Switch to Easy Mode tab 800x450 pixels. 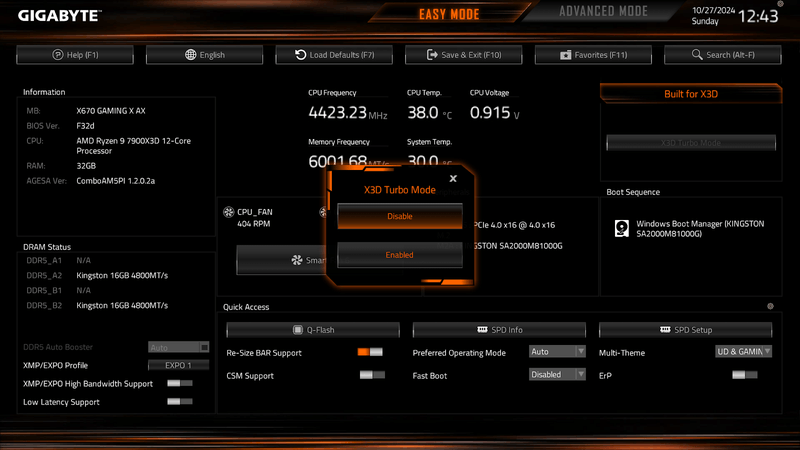(x=449, y=14)
